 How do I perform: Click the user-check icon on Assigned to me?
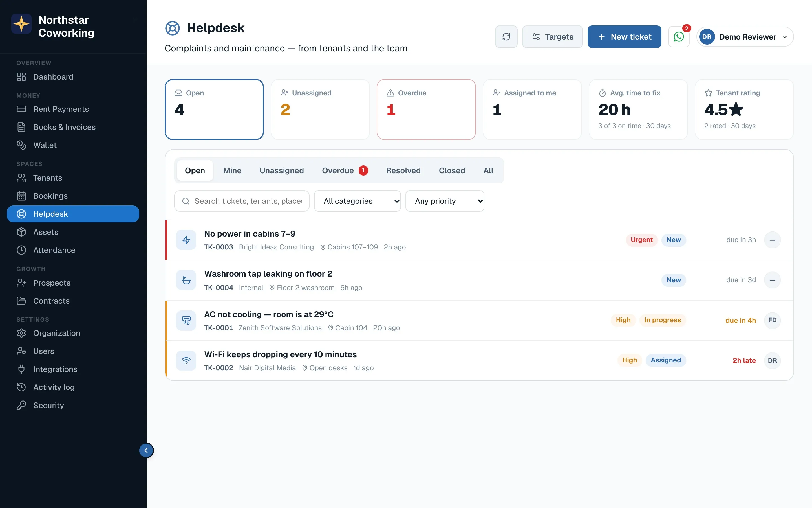[x=496, y=93]
